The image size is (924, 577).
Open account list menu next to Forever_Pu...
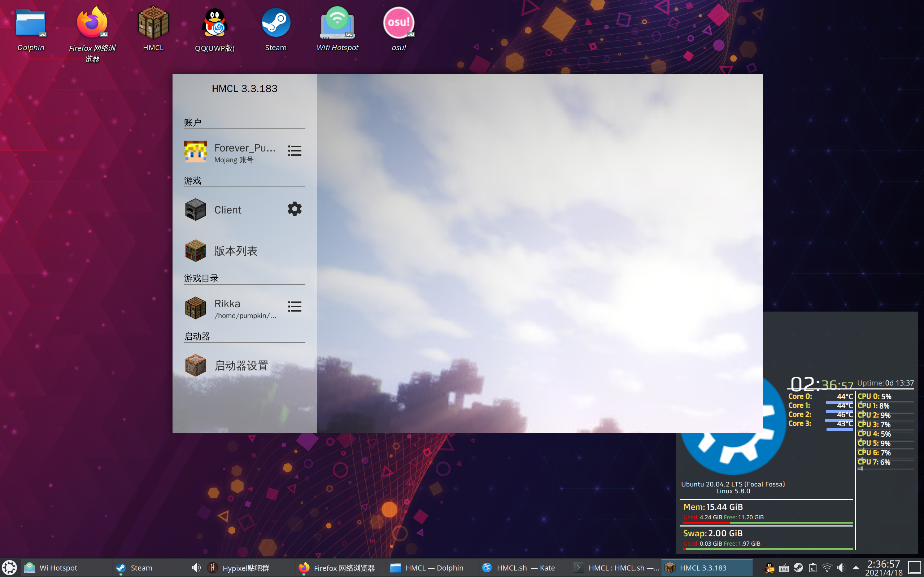[295, 151]
